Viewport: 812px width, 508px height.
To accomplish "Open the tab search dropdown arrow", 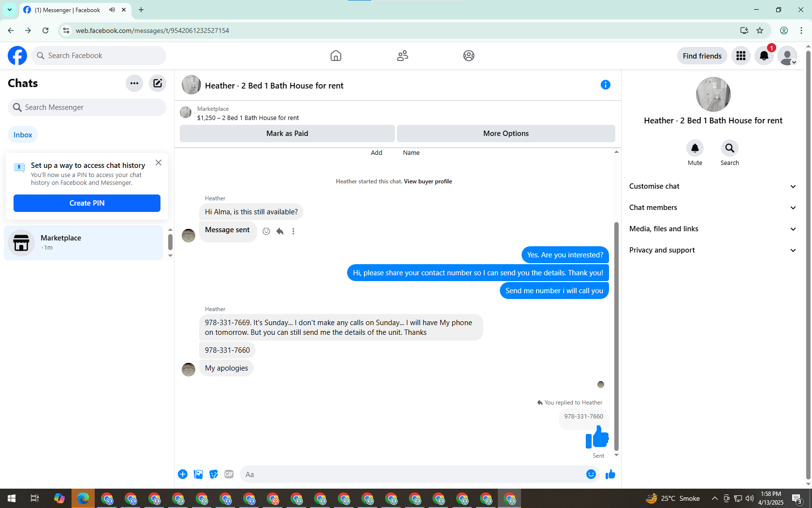I will coord(10,10).
